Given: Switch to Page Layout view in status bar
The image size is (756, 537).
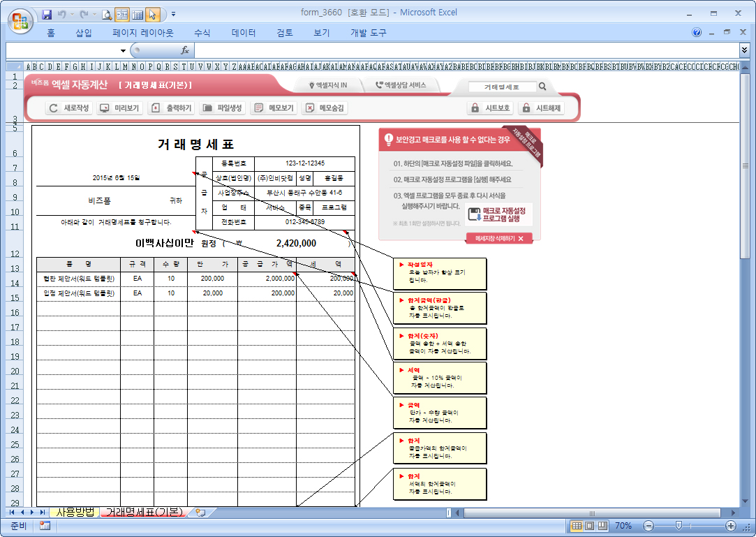Looking at the screenshot, I should point(588,526).
